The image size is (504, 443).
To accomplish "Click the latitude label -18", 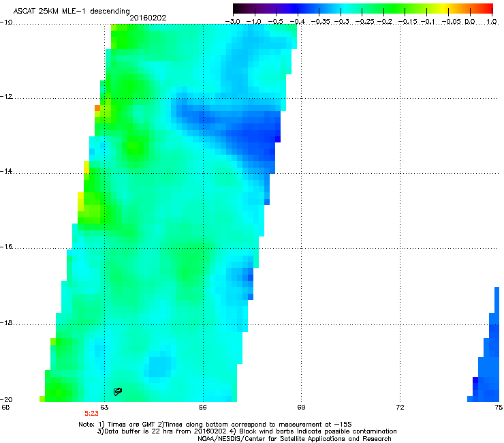I will pyautogui.click(x=6, y=322).
